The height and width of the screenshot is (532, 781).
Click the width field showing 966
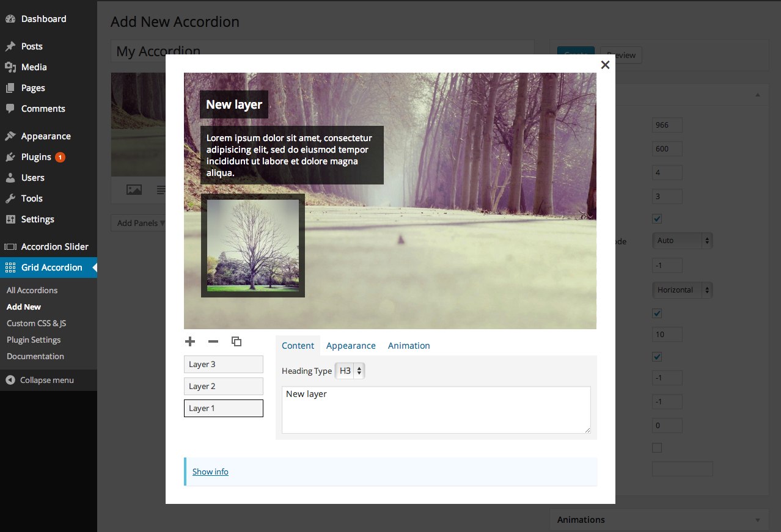667,125
